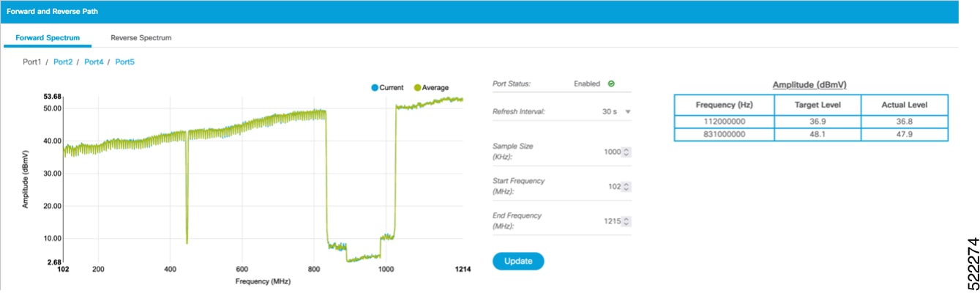Select the Forward Spectrum tab
Image resolution: width=980 pixels, height=293 pixels.
coord(48,37)
